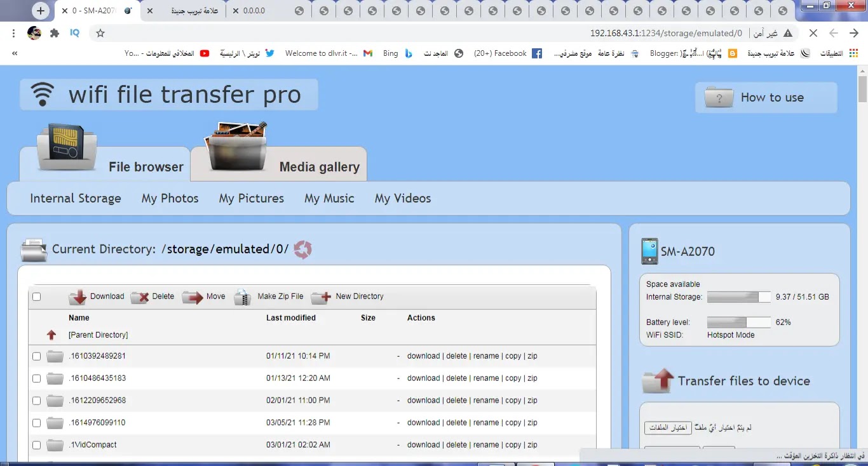Screen dimensions: 868x466
Task: Expand the bookmarks overflow chevron
Action: pyautogui.click(x=15, y=53)
